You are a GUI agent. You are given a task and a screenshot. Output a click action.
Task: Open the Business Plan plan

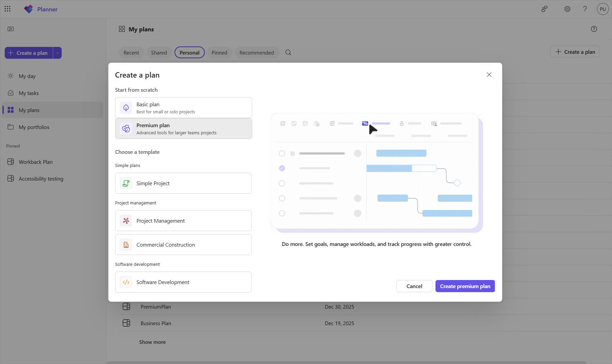[x=156, y=323]
